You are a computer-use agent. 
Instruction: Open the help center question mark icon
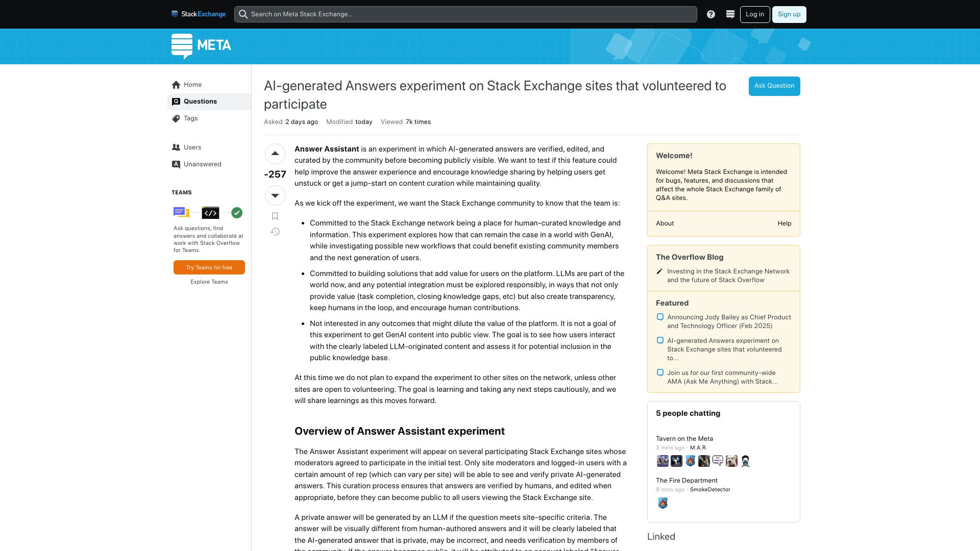(711, 14)
